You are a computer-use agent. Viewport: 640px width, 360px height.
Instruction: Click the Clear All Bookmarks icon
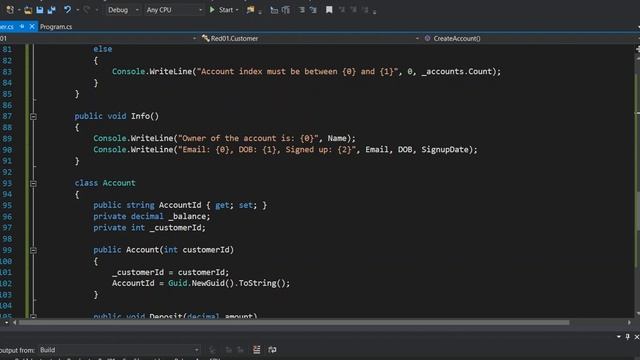pos(365,10)
